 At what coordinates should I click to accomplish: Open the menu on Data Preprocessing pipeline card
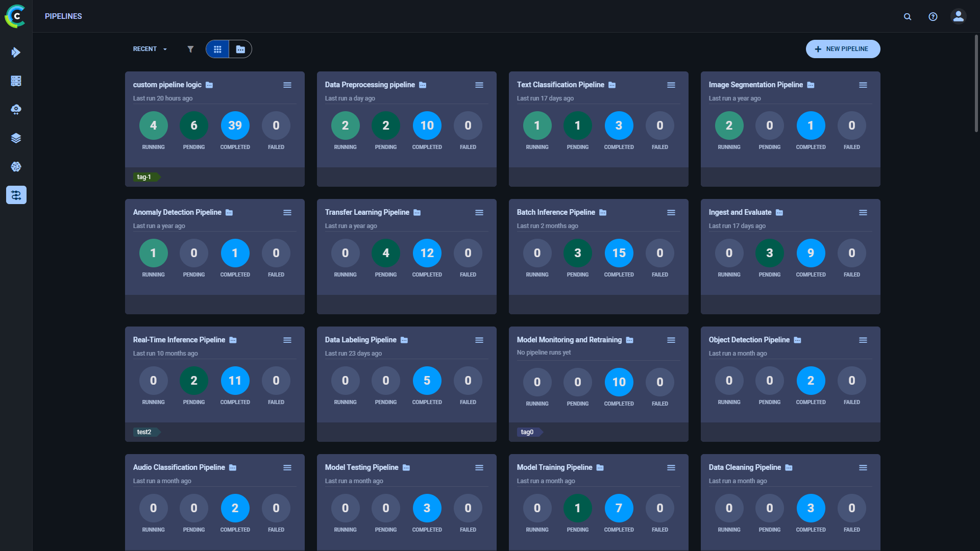click(x=479, y=85)
